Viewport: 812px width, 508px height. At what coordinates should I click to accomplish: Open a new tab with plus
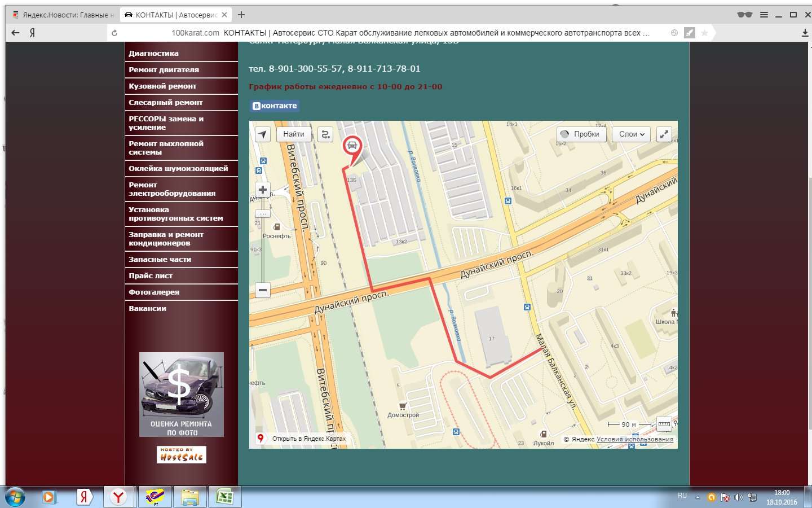pyautogui.click(x=241, y=15)
